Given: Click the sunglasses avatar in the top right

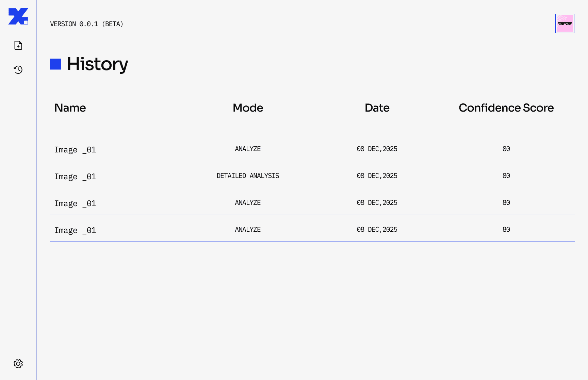Looking at the screenshot, I should tap(565, 23).
